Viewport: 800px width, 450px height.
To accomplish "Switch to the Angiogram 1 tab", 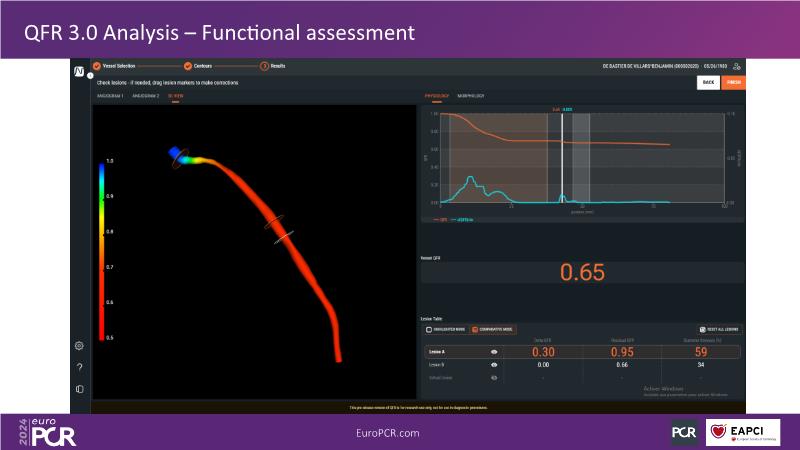I will pyautogui.click(x=109, y=96).
